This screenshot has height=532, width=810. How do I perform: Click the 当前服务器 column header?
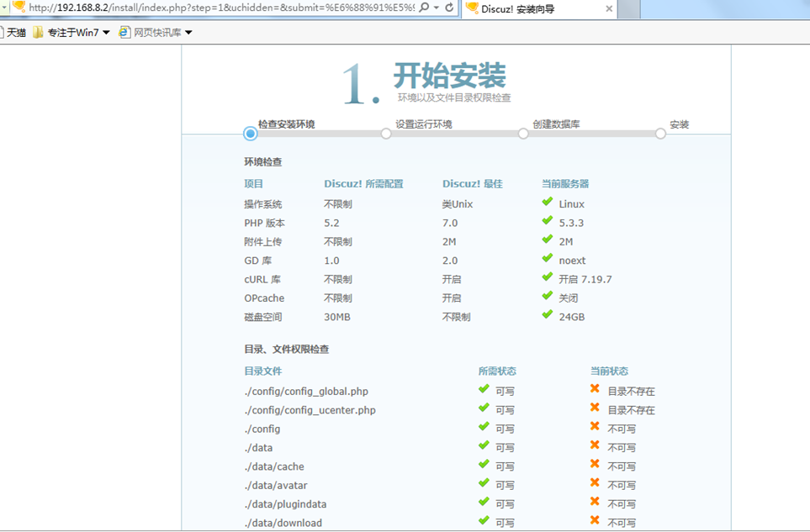pyautogui.click(x=565, y=184)
